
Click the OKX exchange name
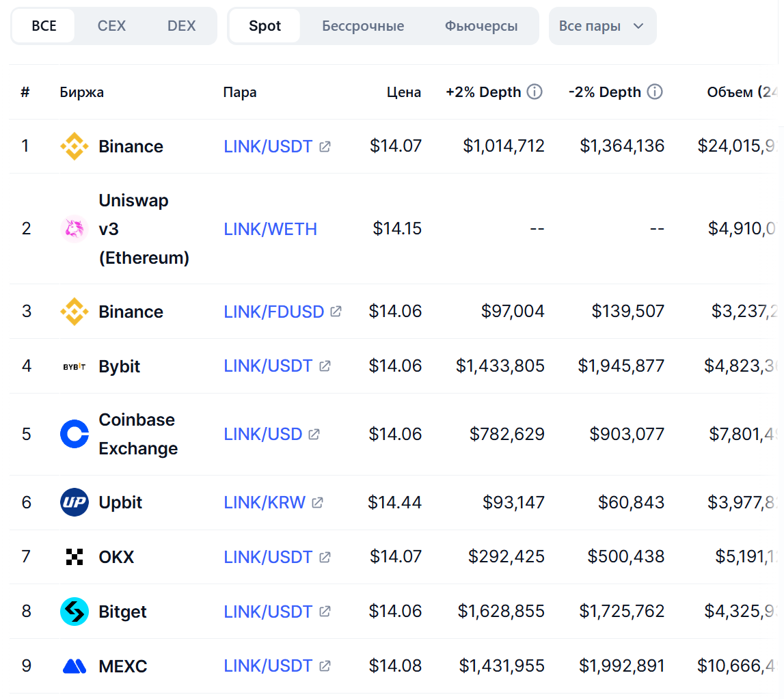click(116, 556)
